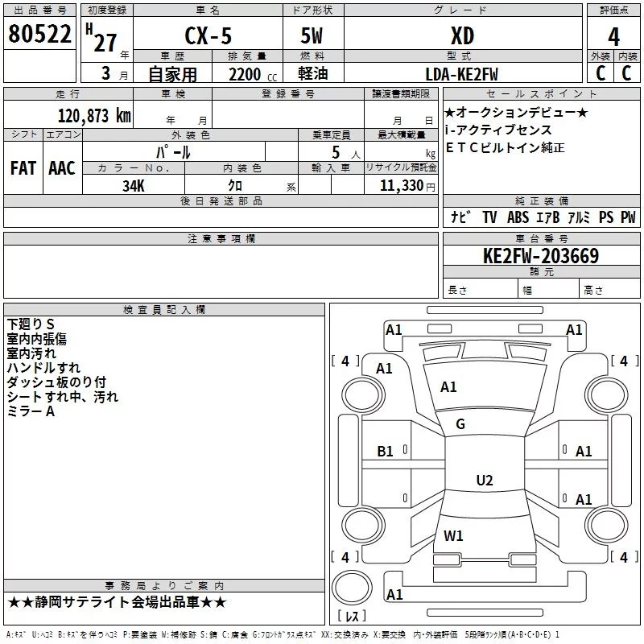
Task: Click the mileage value 120,873 km
Action: (94, 116)
